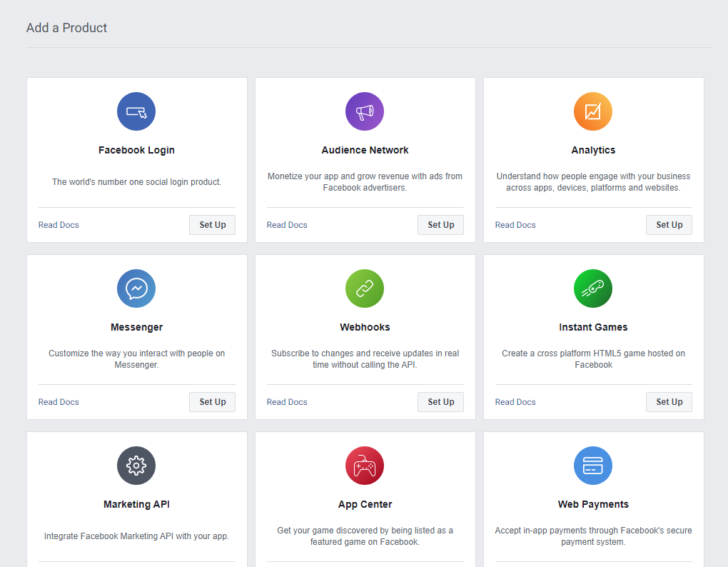Click 'The world's number one social login product' text
The height and width of the screenshot is (567, 728).
click(136, 182)
